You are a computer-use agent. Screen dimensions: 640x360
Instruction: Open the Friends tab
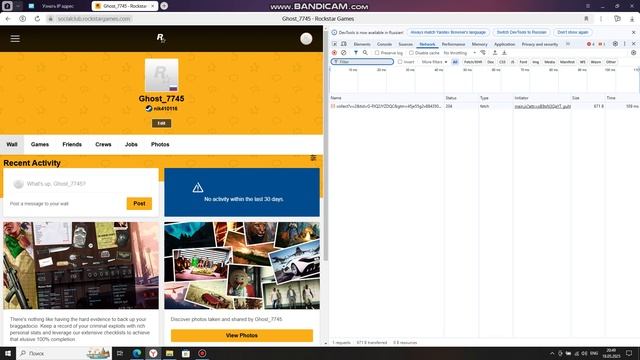click(72, 144)
